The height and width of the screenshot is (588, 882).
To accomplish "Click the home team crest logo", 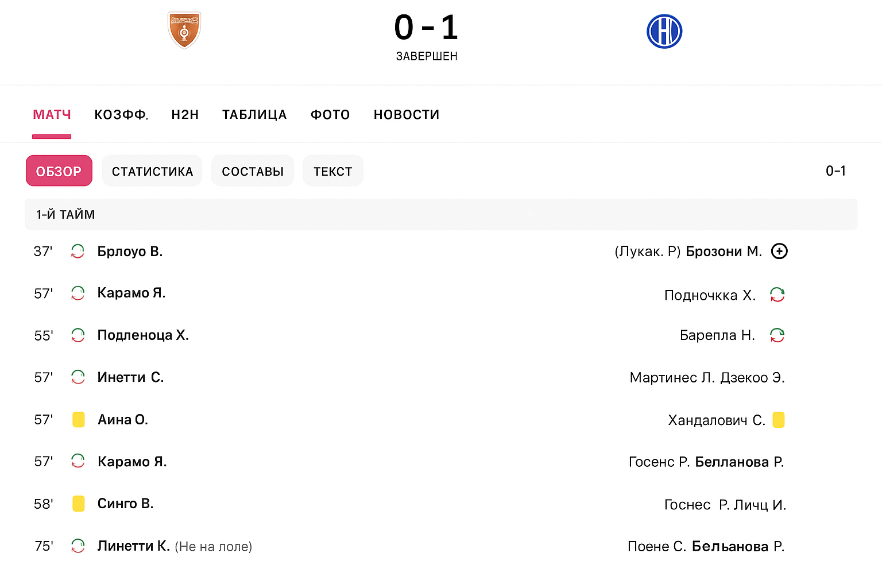I will pyautogui.click(x=184, y=31).
